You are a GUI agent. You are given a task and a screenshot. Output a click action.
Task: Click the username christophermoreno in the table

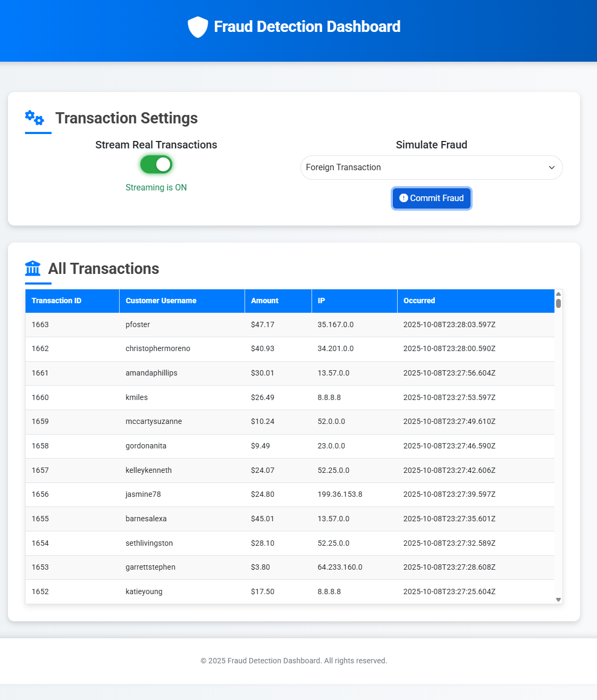coord(158,348)
